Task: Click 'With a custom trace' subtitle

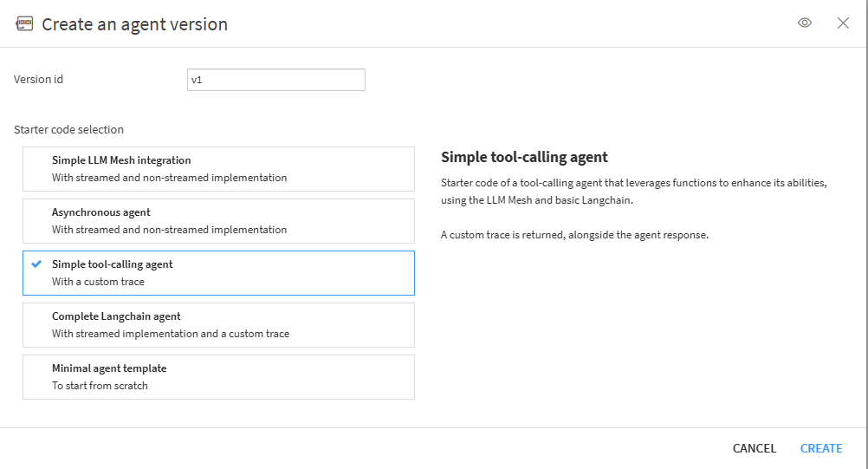Action: tap(98, 281)
